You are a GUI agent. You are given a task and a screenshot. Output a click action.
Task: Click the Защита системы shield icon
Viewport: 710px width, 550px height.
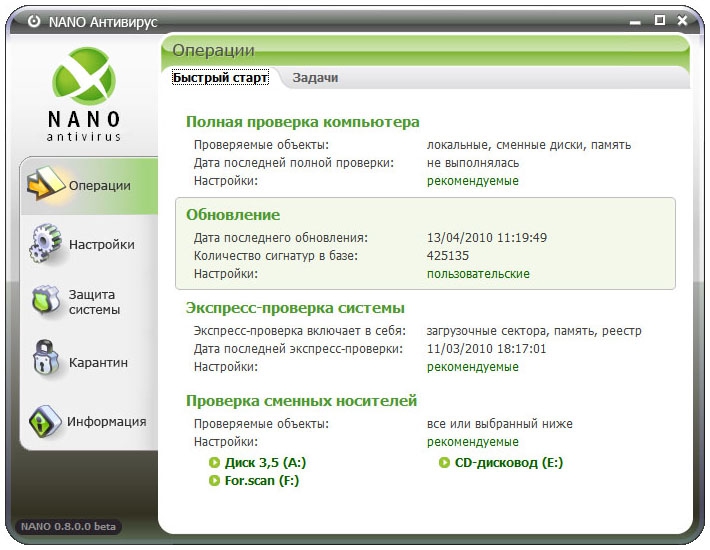point(45,302)
